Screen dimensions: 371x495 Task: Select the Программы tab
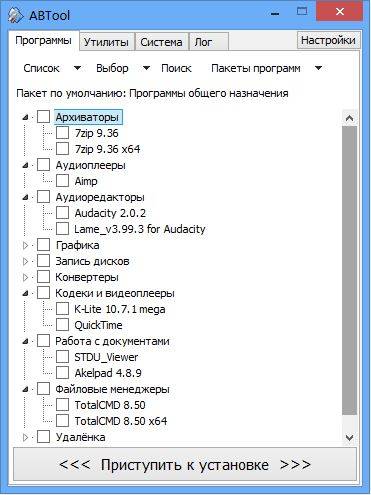44,41
